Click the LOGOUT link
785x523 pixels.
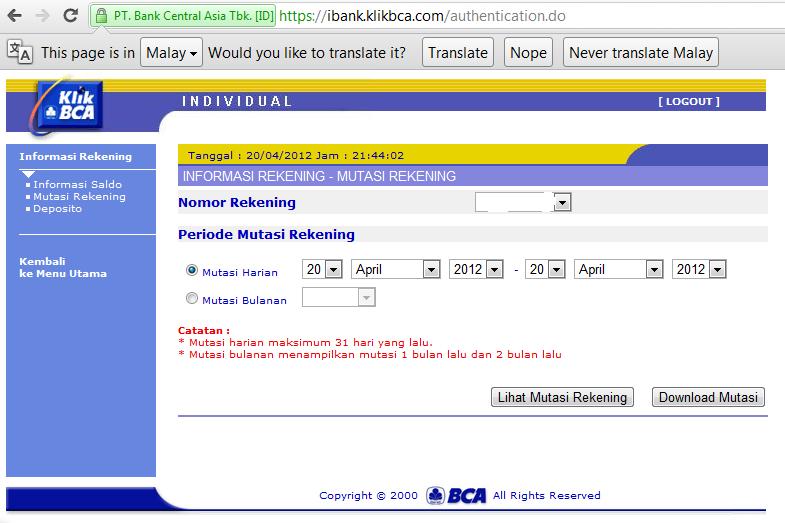(x=689, y=101)
